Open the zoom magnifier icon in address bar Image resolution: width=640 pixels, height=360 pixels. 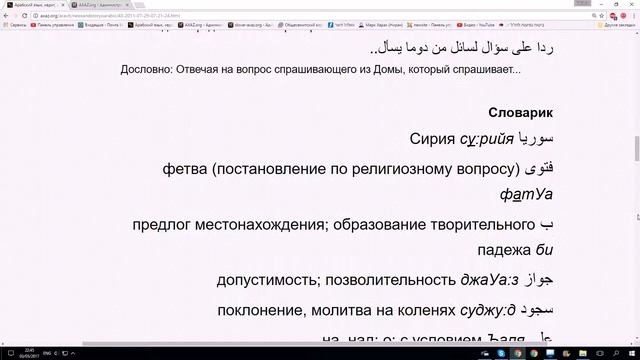(x=594, y=16)
